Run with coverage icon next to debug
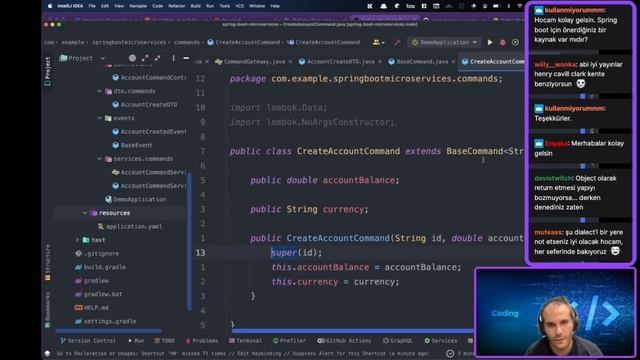Viewport: 640px width, 360px height. [x=516, y=42]
